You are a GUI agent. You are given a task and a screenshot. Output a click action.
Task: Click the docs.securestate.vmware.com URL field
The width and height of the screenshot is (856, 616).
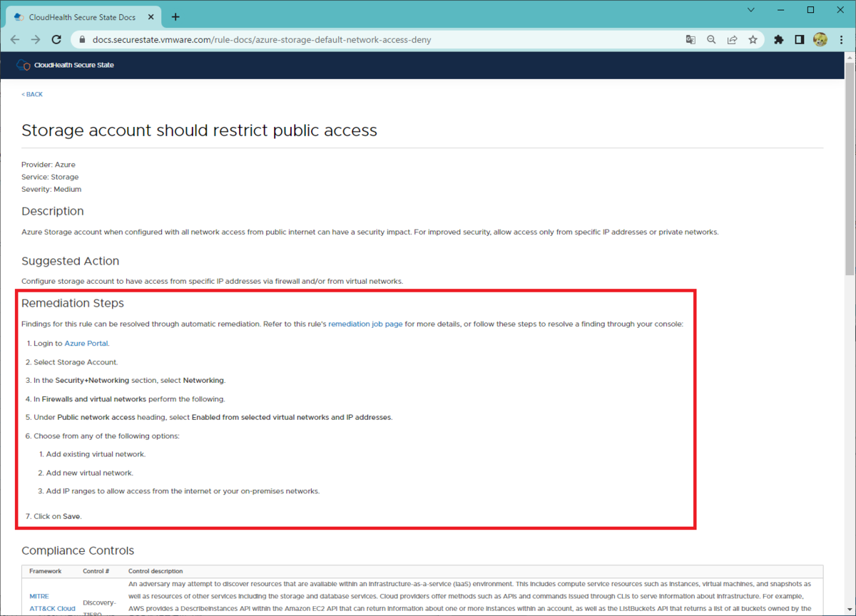pos(378,40)
